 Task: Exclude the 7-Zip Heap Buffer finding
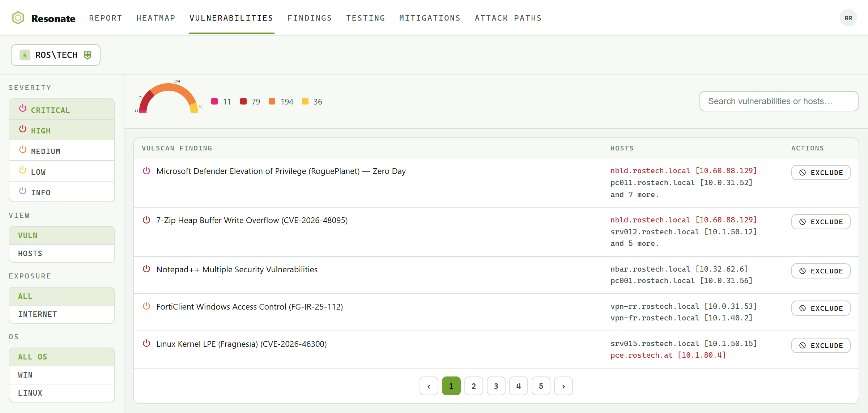(x=821, y=222)
